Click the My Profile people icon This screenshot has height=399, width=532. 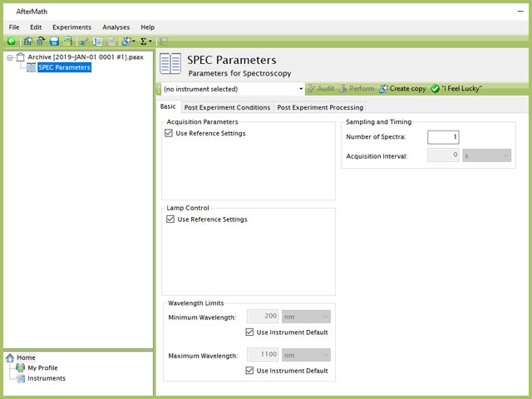point(20,367)
